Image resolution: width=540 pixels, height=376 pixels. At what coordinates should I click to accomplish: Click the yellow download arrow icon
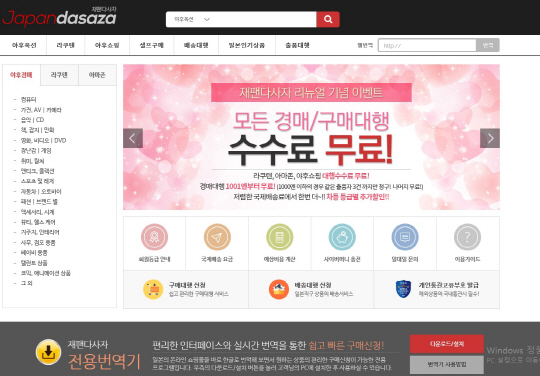click(48, 352)
